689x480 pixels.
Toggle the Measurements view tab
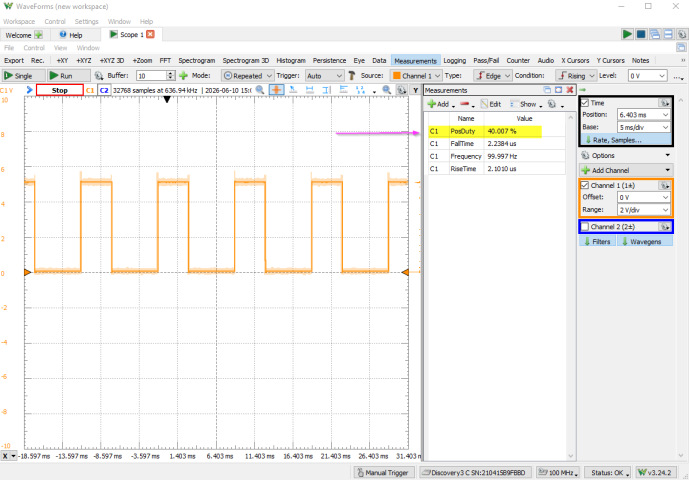click(415, 61)
